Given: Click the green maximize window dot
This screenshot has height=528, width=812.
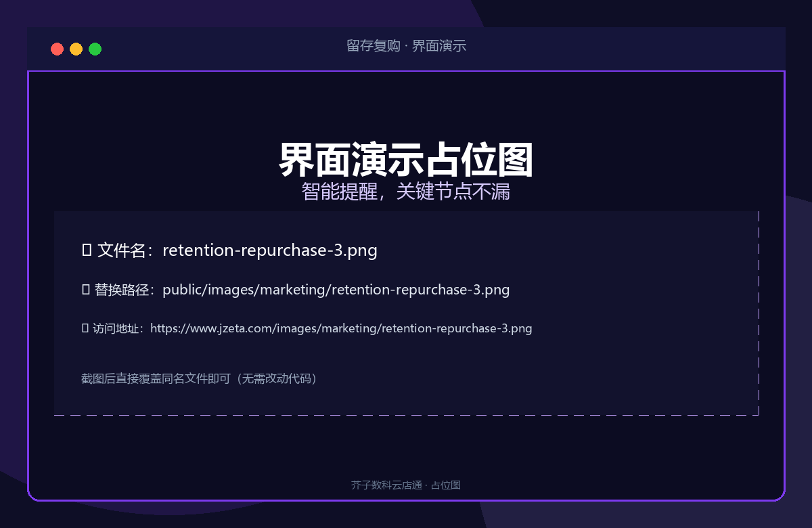Looking at the screenshot, I should pyautogui.click(x=95, y=49).
